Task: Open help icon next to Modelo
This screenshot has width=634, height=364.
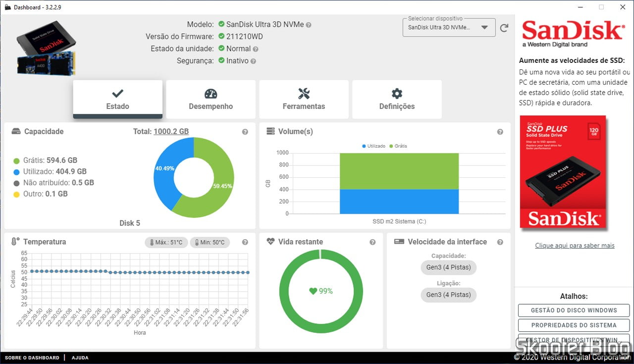Action: click(309, 25)
